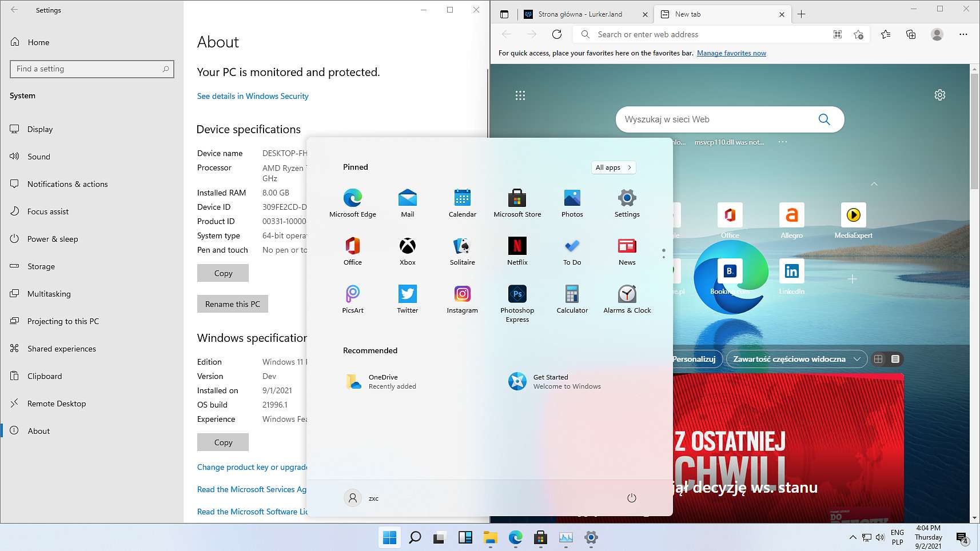Open Edge Collections button

point(911,34)
